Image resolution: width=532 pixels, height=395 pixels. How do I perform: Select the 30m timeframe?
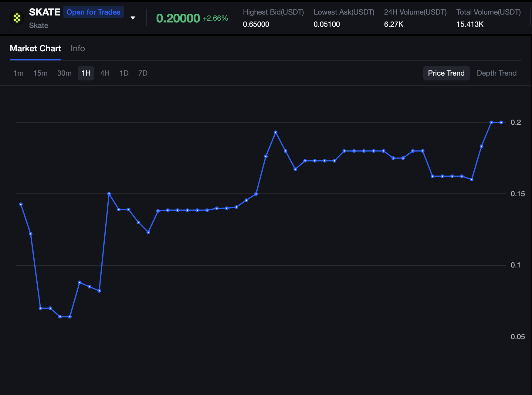tap(64, 73)
